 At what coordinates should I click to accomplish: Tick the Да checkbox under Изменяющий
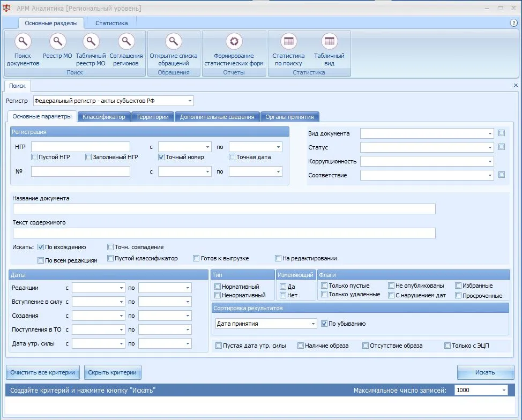click(283, 287)
